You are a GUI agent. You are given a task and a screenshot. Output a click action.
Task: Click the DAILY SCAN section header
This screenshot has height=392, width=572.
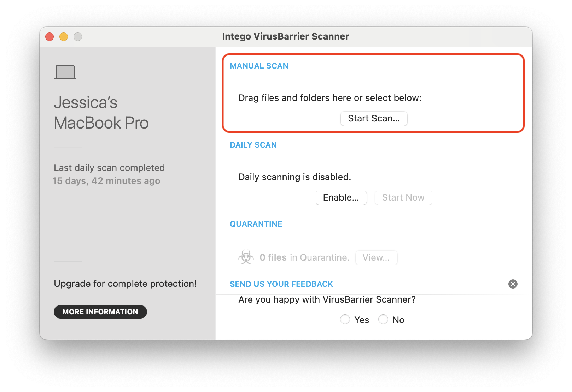pyautogui.click(x=253, y=145)
